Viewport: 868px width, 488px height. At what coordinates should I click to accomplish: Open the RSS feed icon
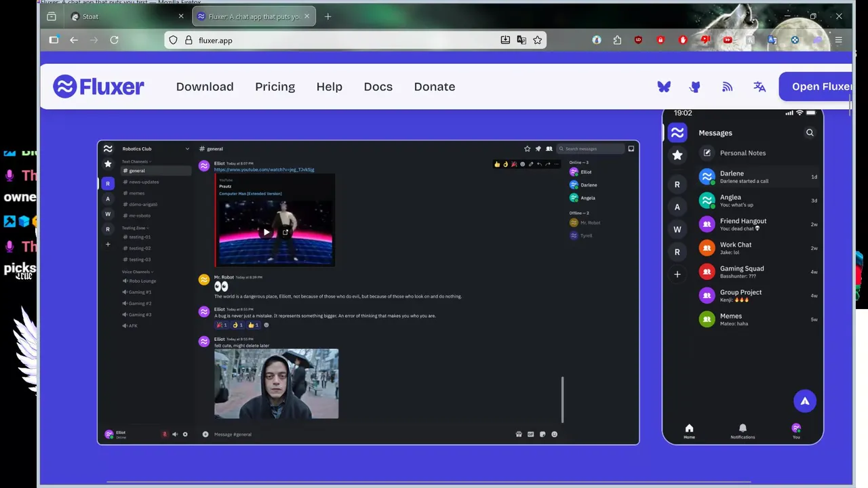[x=727, y=87]
